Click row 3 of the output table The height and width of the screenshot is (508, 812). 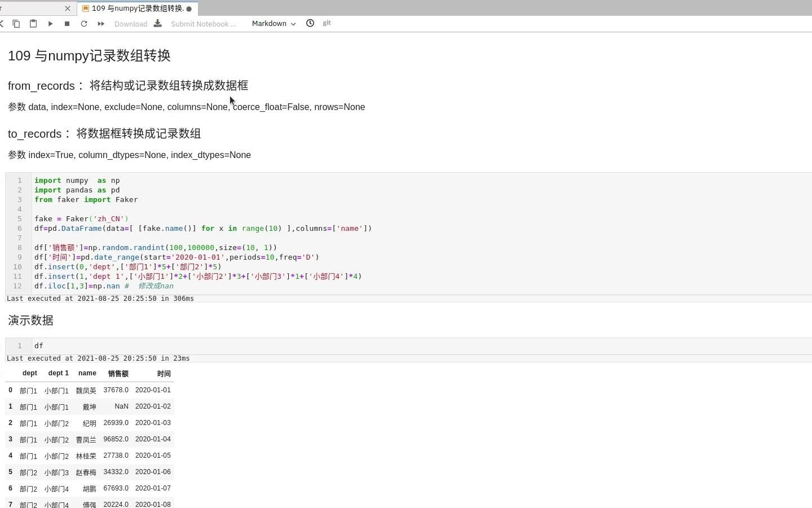pos(85,439)
